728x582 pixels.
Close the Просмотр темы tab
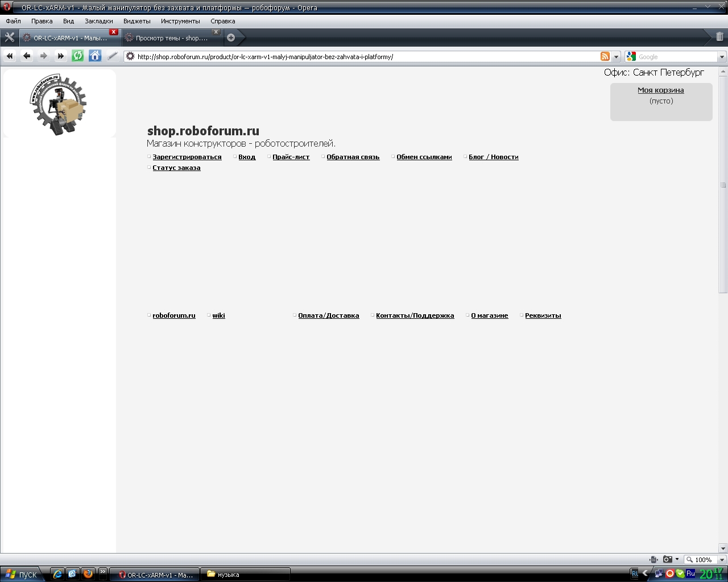tap(216, 32)
